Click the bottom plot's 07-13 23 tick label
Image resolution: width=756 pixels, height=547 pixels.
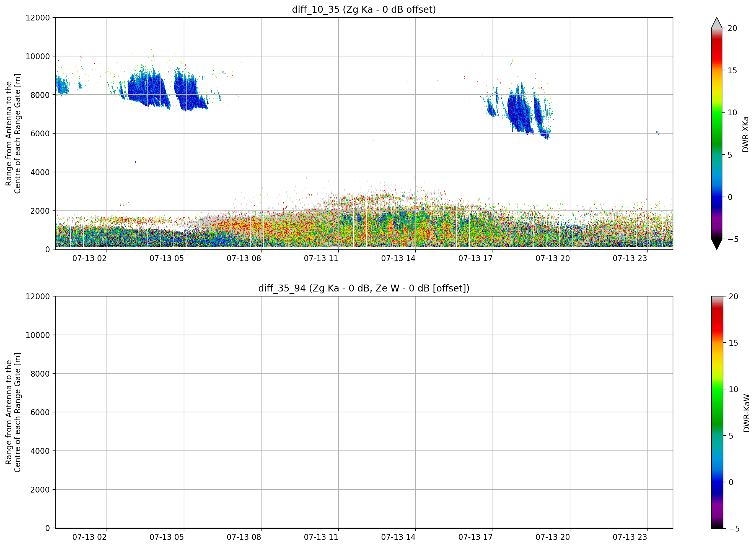(x=630, y=537)
